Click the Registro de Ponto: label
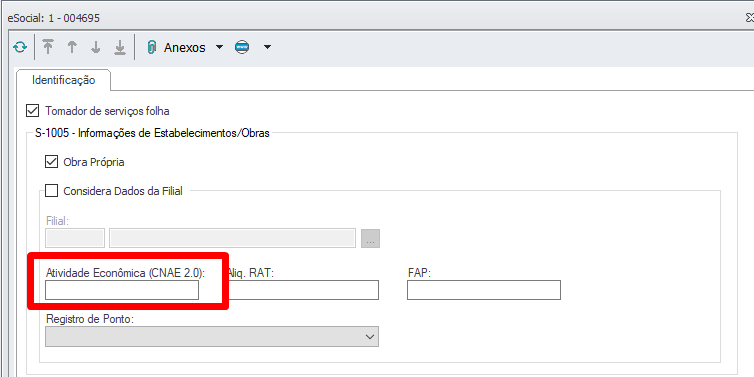Viewport: 754px width, 377px height. click(89, 319)
